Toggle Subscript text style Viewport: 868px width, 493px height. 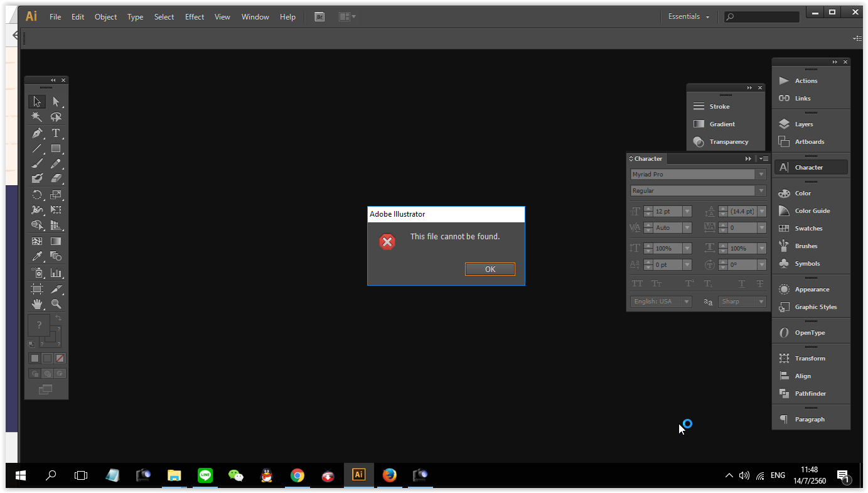coord(708,284)
